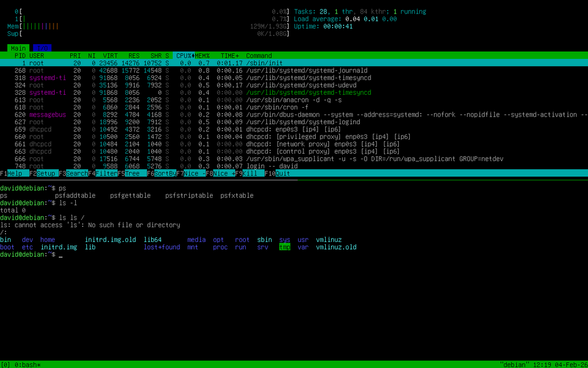Switch to the Main tab in htop
Image resolution: width=588 pixels, height=368 pixels.
18,48
